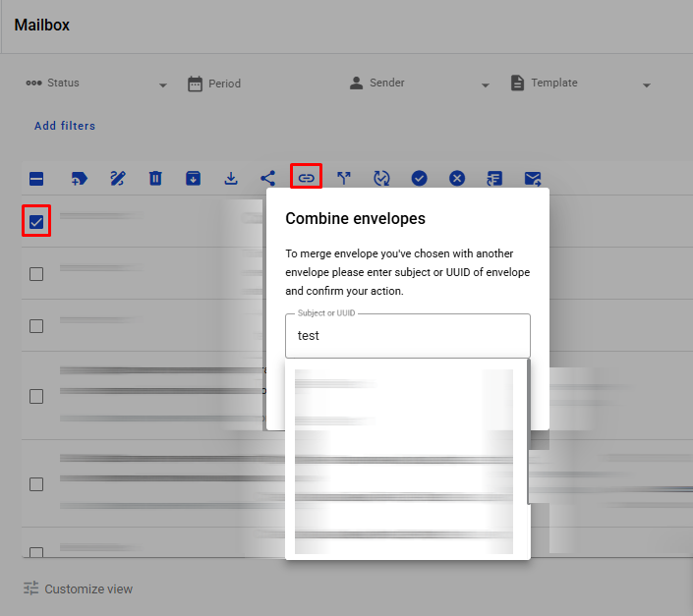Click the Template document icon

tap(518, 83)
